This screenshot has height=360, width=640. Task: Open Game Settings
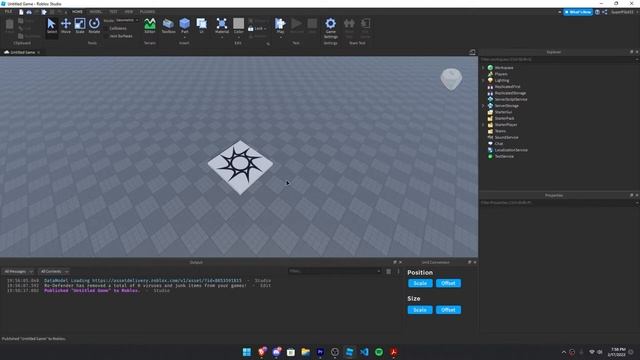tap(331, 27)
